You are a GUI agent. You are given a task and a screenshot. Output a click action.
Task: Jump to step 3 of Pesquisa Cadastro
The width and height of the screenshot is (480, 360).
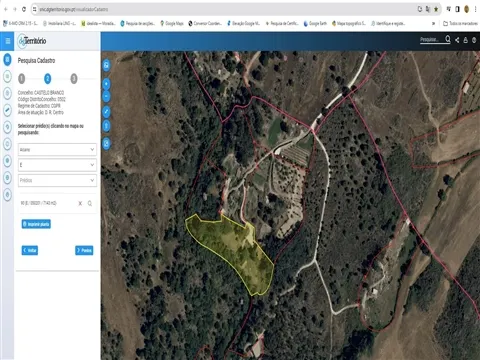tap(74, 79)
